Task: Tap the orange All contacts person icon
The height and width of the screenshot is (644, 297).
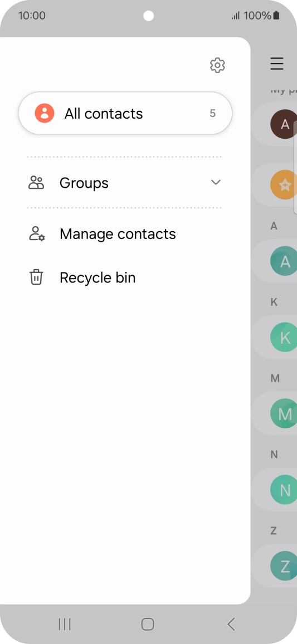Action: point(45,113)
